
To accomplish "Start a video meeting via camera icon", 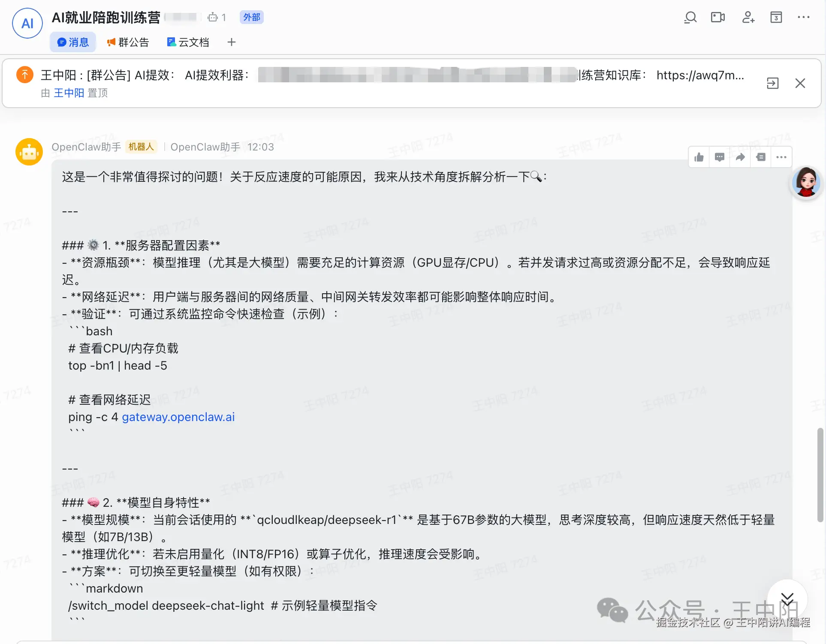I will click(717, 18).
